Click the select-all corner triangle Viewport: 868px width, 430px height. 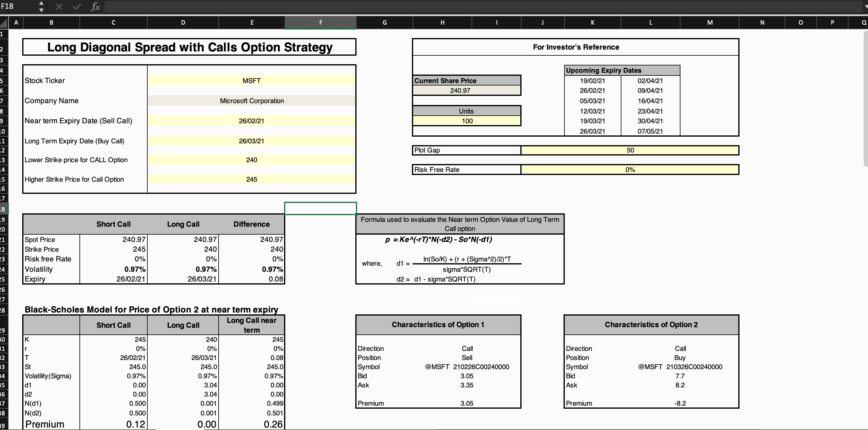point(4,23)
